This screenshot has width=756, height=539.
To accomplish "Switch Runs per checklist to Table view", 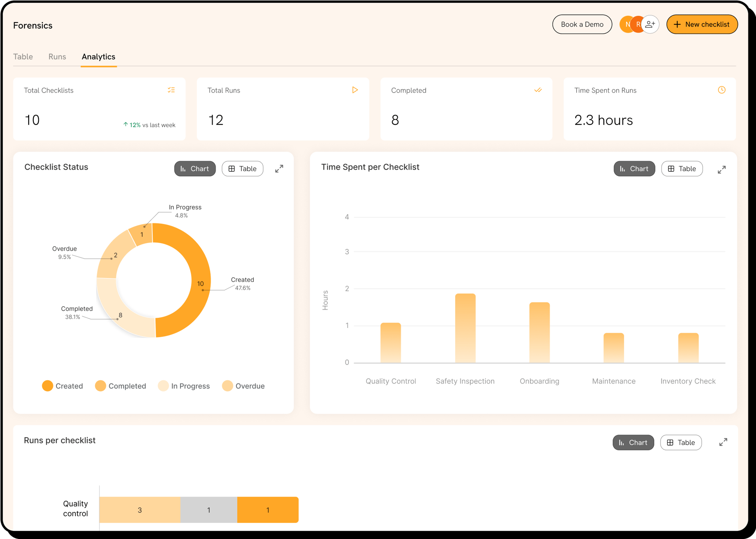I will 681,442.
